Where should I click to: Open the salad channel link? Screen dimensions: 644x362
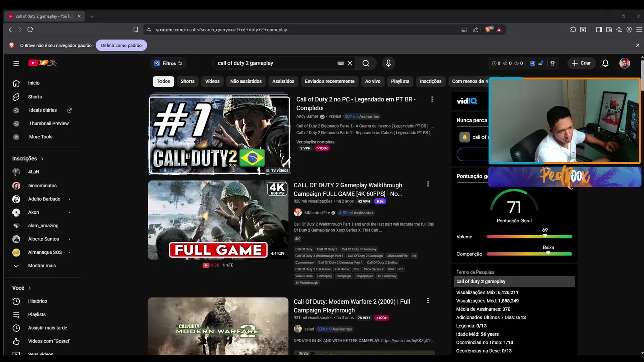coord(309,329)
